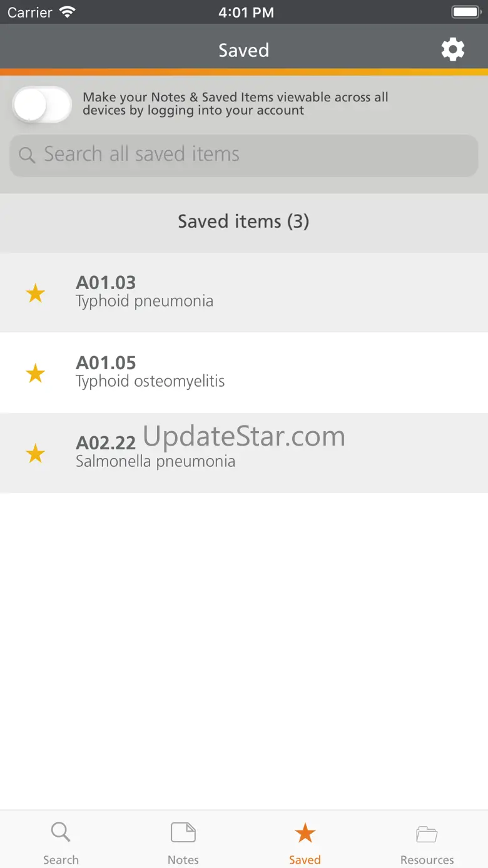Image resolution: width=488 pixels, height=868 pixels.
Task: Tap the Search tab magnifier icon
Action: click(x=61, y=833)
